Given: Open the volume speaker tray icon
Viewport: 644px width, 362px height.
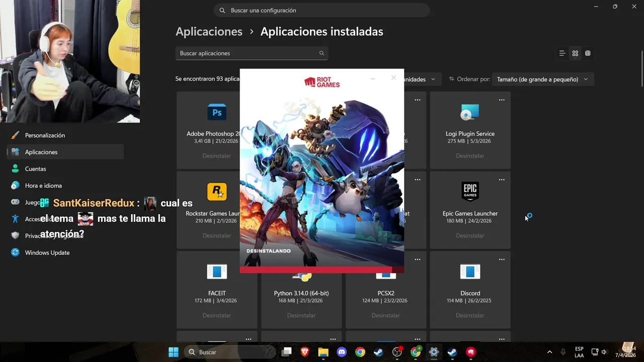Looking at the screenshot, I should (604, 352).
